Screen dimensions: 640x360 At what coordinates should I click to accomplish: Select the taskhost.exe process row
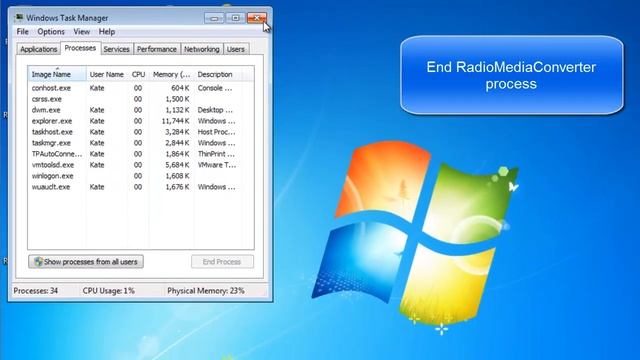pyautogui.click(x=141, y=132)
